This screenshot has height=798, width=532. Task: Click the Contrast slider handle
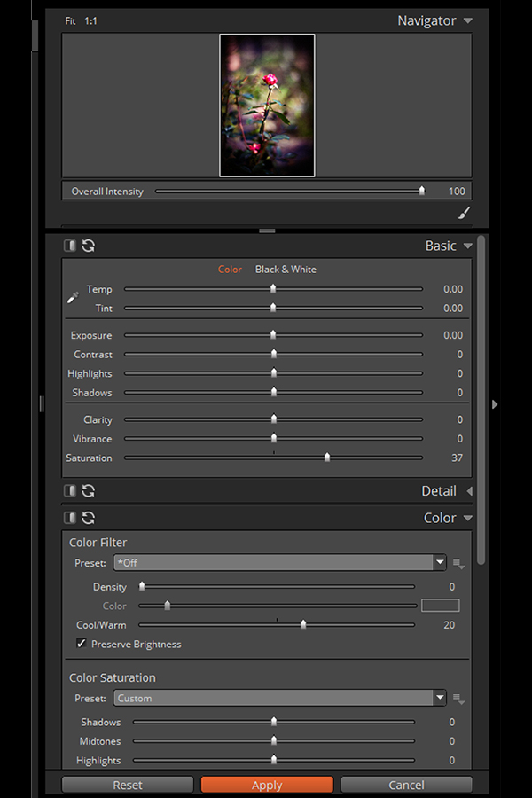(274, 353)
